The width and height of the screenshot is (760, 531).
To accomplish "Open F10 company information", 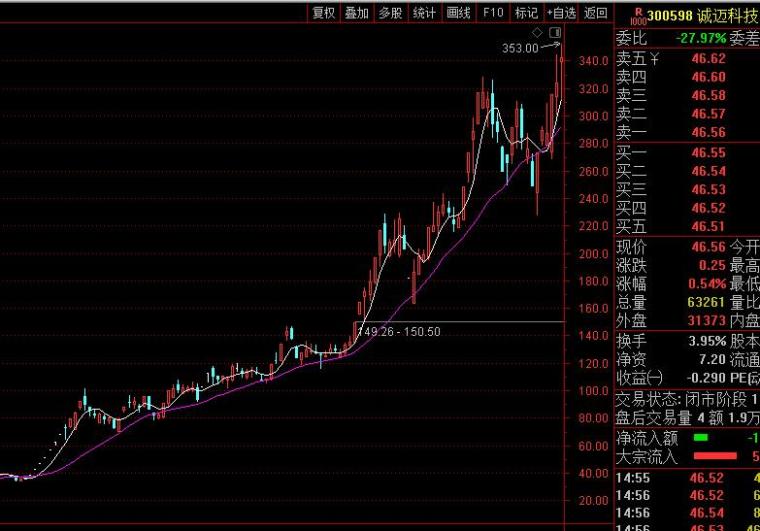I will tap(493, 13).
